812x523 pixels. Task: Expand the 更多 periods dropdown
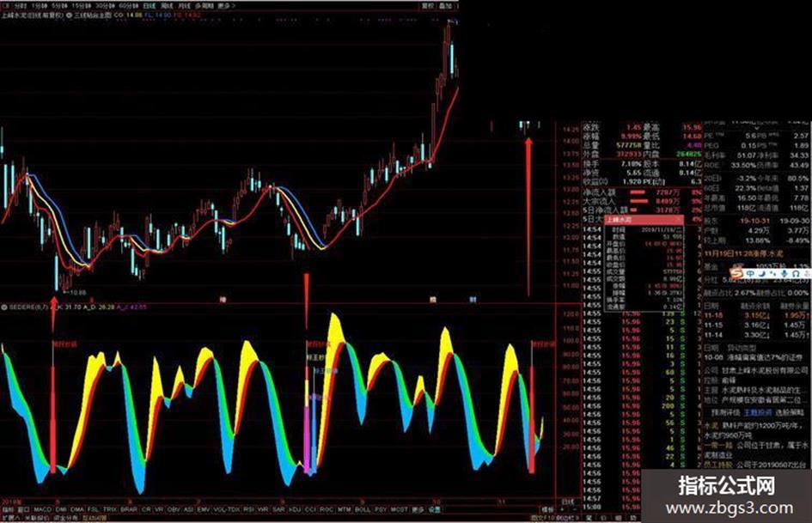[x=226, y=6]
